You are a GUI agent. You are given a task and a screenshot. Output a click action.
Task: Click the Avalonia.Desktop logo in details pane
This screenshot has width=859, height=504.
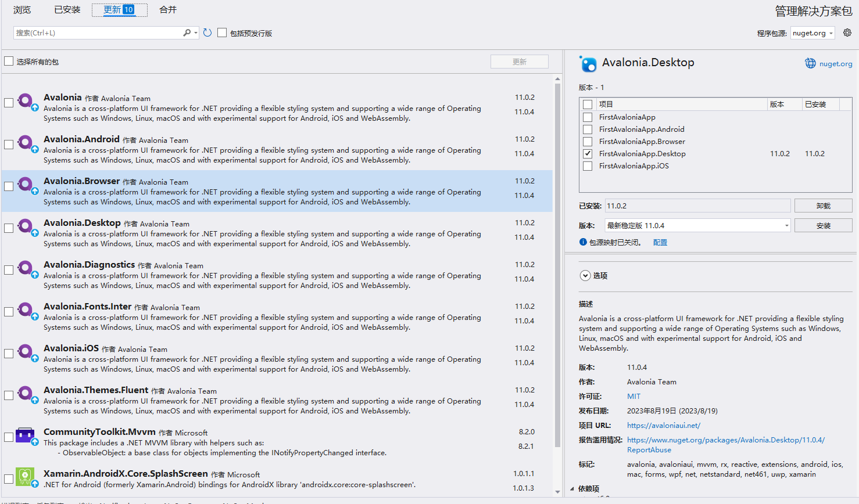click(x=588, y=64)
